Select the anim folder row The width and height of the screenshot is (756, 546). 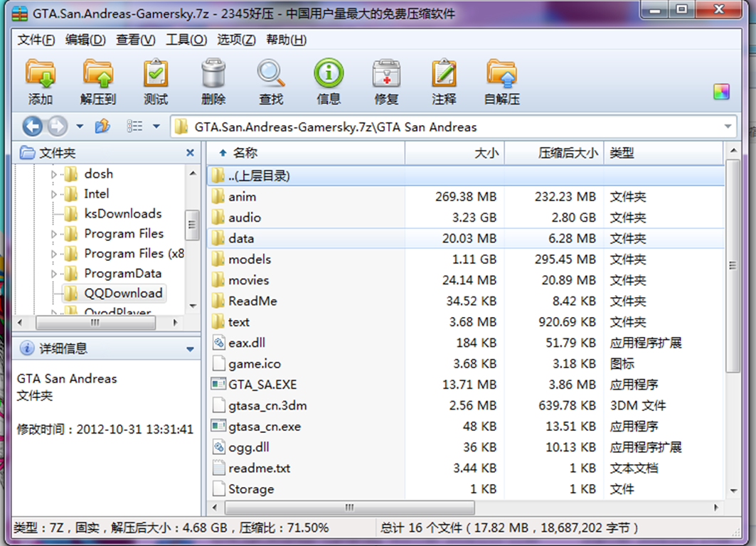[467, 197]
